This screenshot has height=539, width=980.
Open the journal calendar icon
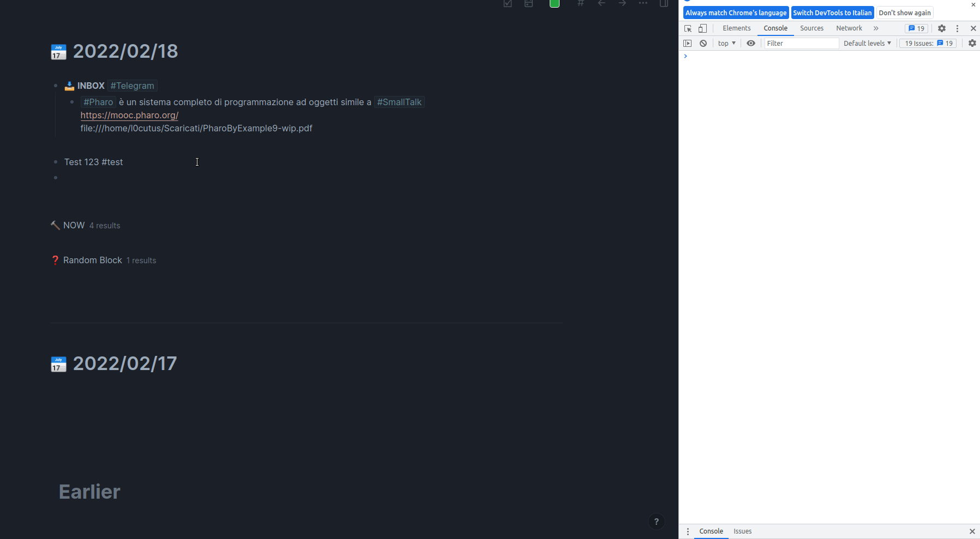coord(58,52)
